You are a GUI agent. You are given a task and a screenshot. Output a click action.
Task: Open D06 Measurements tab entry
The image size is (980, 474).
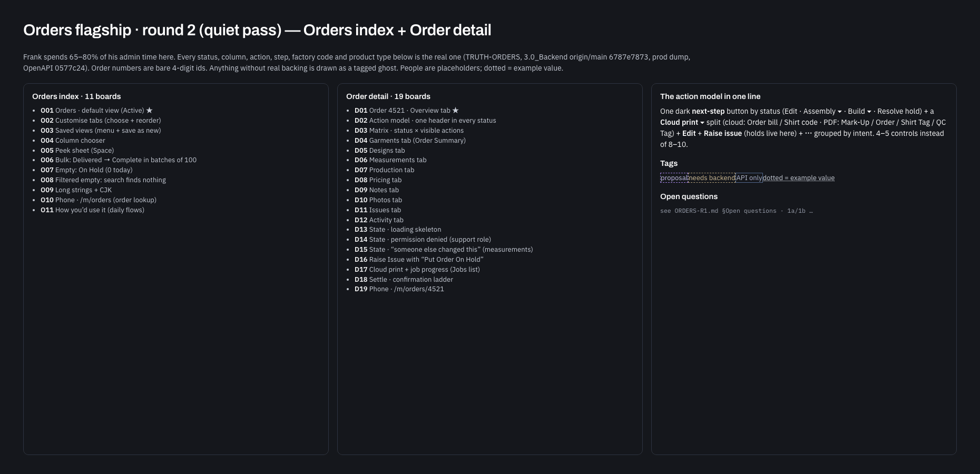[390, 160]
